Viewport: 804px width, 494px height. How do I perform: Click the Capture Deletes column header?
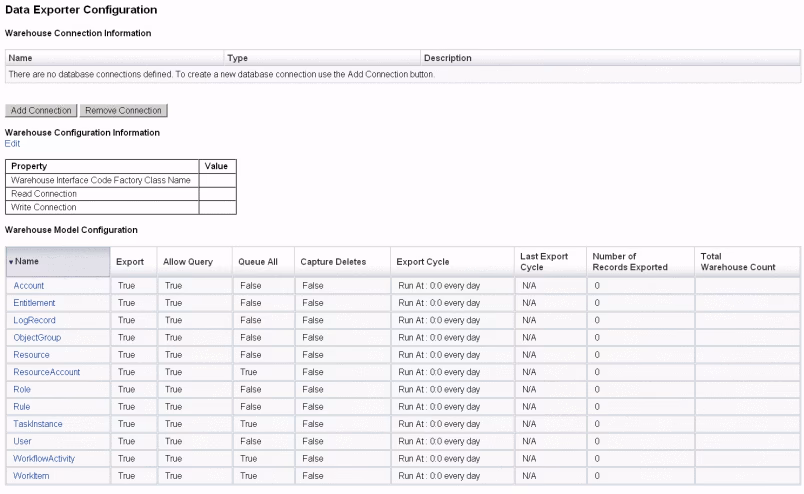coord(333,262)
